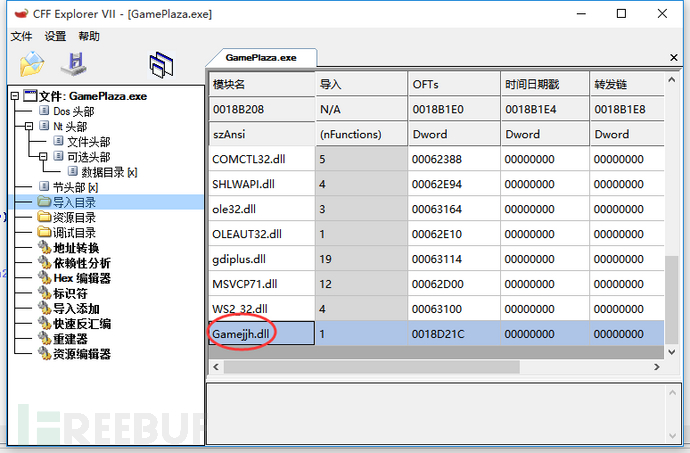Click the 节头部 page icon
The height and width of the screenshot is (453, 690).
44,186
